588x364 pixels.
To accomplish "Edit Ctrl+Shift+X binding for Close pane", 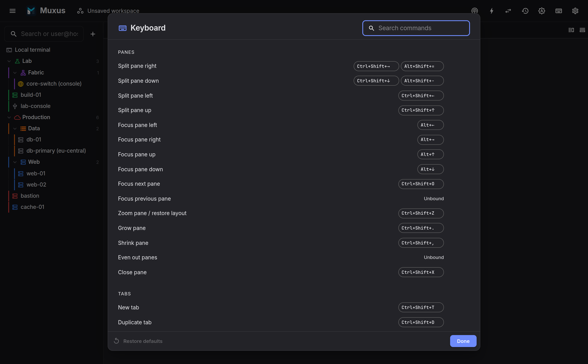I will tap(421, 272).
